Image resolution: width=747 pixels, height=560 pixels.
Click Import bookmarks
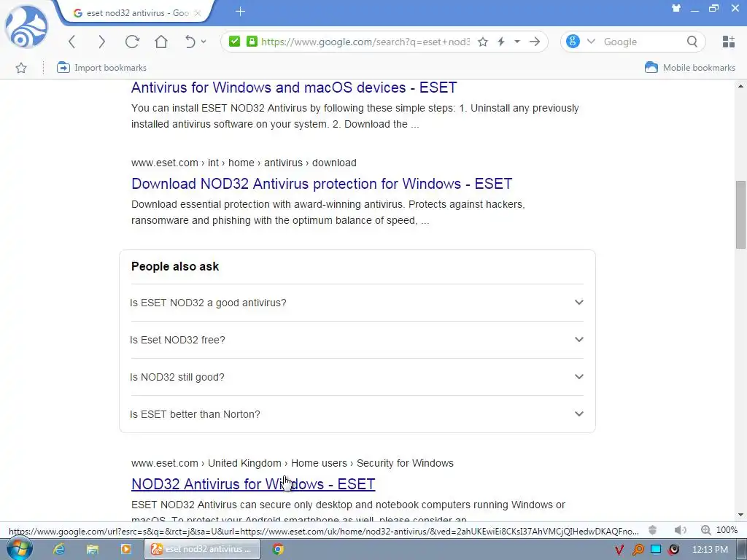[x=101, y=68]
